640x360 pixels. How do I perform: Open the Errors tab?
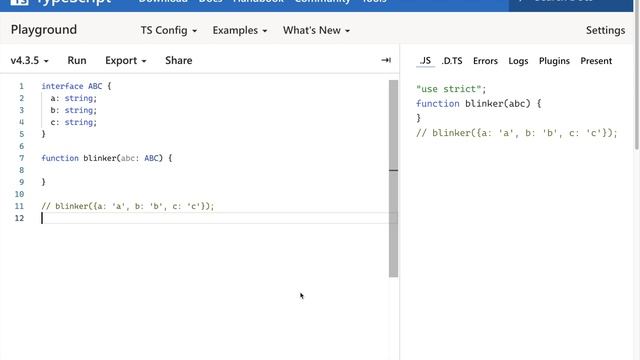[x=485, y=61]
